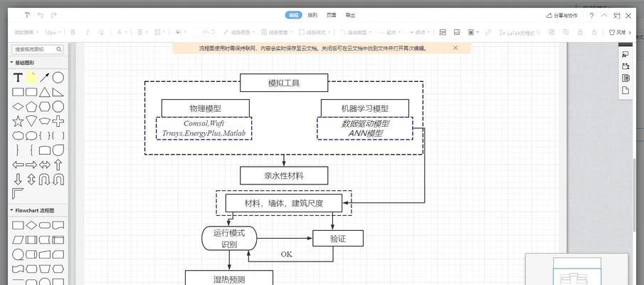The height and width of the screenshot is (285, 644).
Task: Select the speech bubble shape
Action: pyautogui.click(x=31, y=135)
